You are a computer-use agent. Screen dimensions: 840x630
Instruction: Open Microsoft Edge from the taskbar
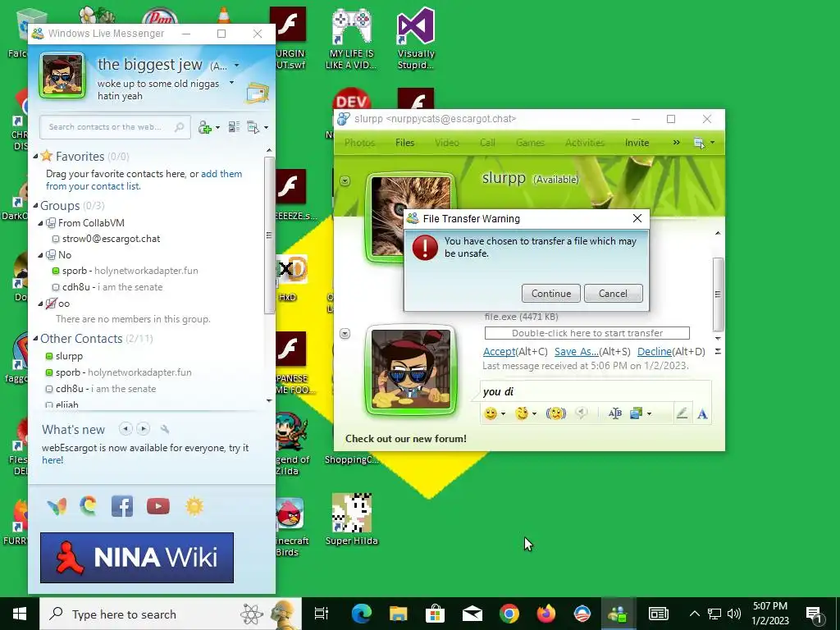362,614
